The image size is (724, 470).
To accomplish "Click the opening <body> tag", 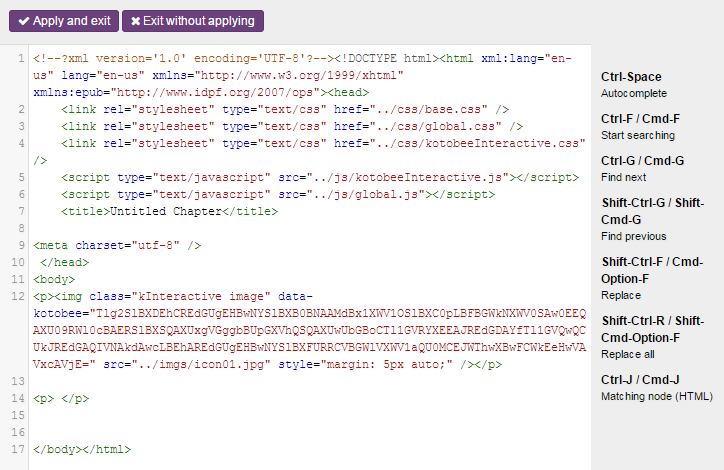I will (54, 279).
